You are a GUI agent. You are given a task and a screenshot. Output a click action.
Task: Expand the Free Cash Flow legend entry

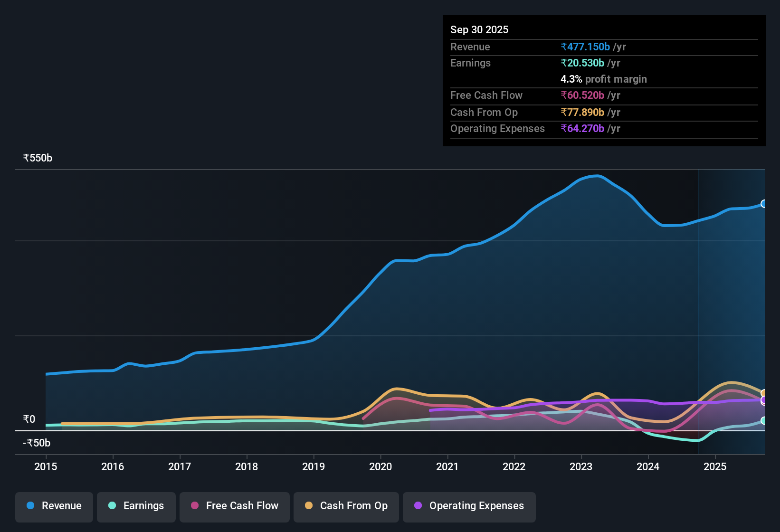click(x=234, y=506)
